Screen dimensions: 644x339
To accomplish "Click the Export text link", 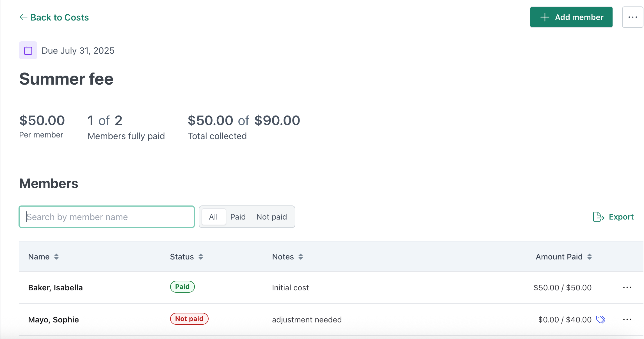I will (x=621, y=217).
